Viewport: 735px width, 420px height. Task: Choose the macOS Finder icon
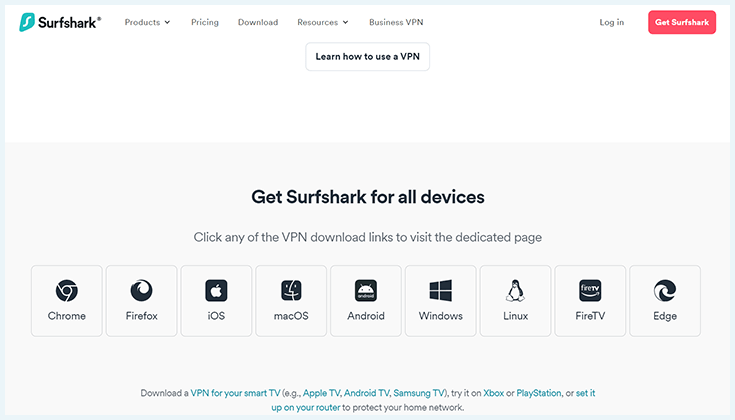[291, 291]
